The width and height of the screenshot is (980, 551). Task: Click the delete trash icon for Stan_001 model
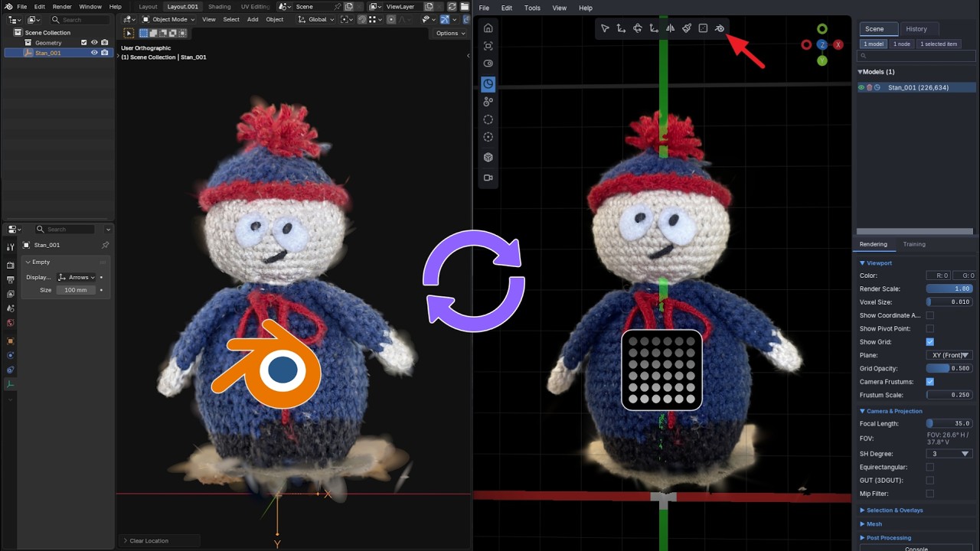pyautogui.click(x=869, y=87)
